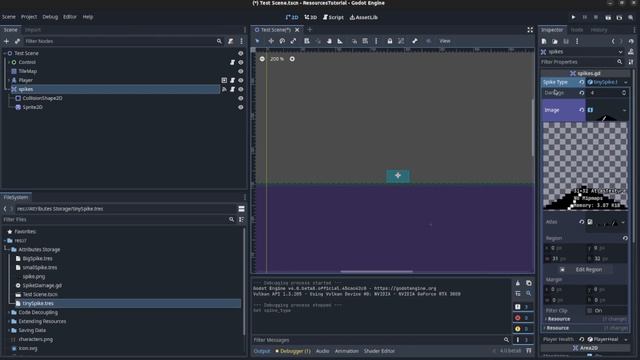640x360 pixels.
Task: Select SpikeDamage.gd file
Action: click(42, 286)
